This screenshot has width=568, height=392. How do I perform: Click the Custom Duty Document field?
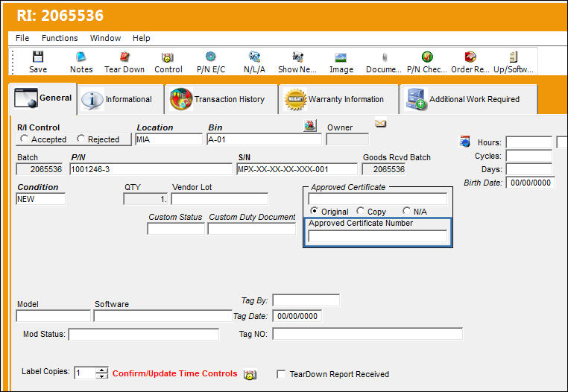[x=252, y=229]
